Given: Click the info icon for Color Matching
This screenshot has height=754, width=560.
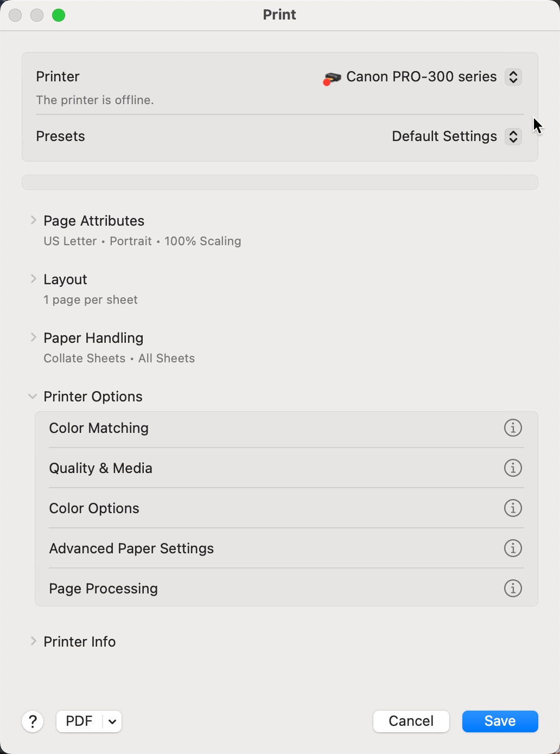Looking at the screenshot, I should pos(513,428).
